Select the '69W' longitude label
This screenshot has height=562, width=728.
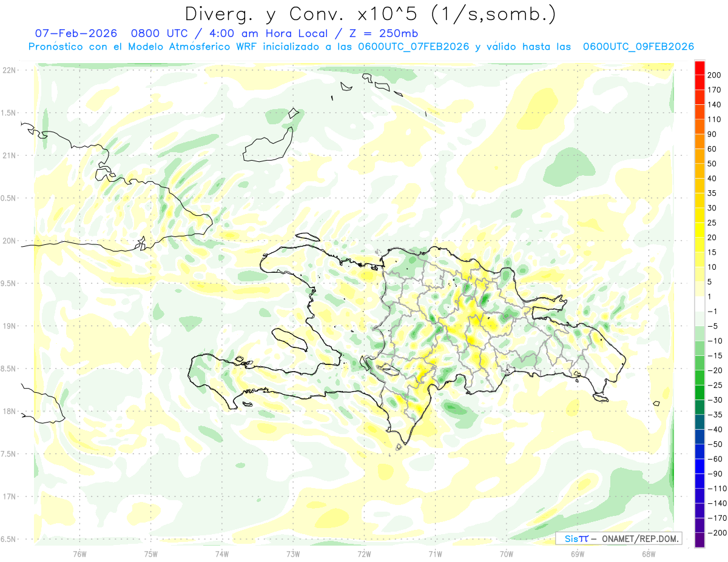pos(577,554)
